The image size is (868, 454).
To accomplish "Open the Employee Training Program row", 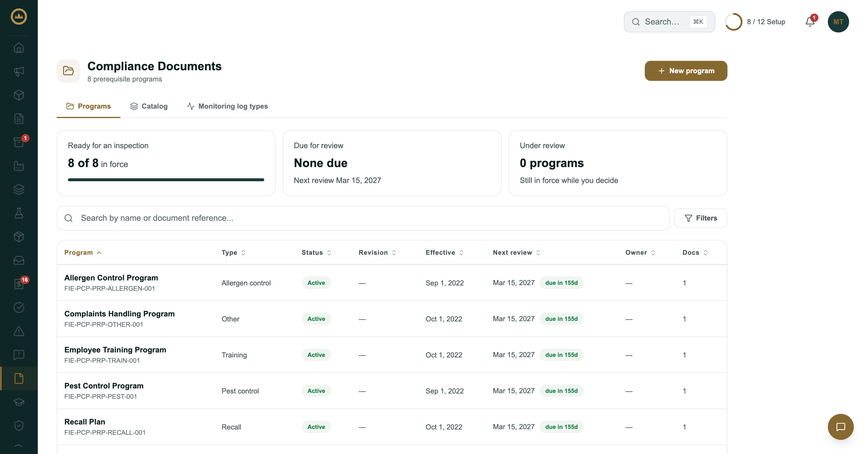I will pyautogui.click(x=392, y=355).
